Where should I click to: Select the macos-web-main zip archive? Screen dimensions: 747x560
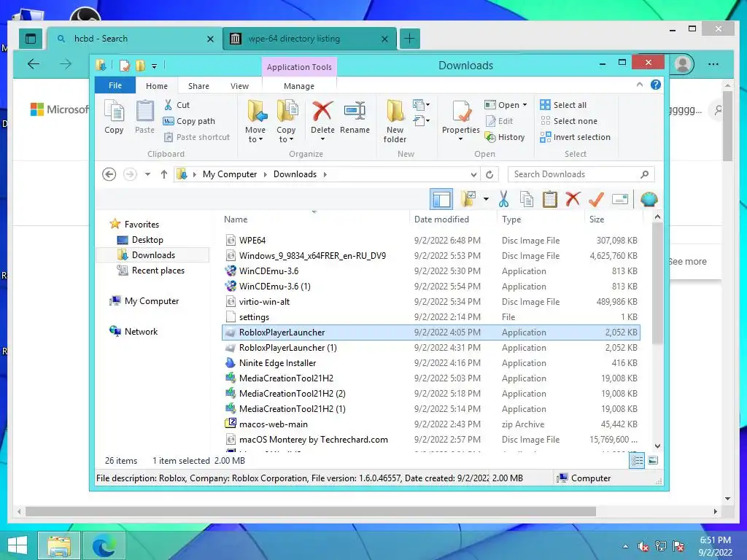tap(430, 424)
